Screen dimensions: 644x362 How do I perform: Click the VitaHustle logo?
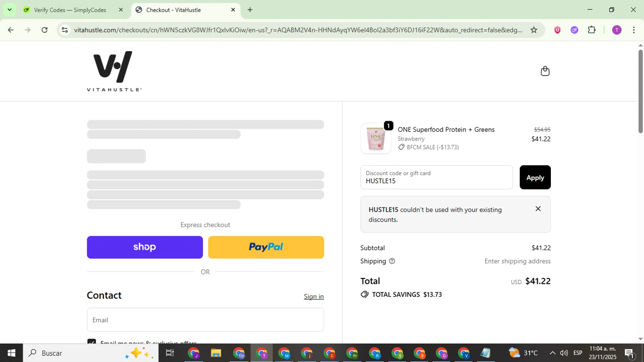[114, 71]
